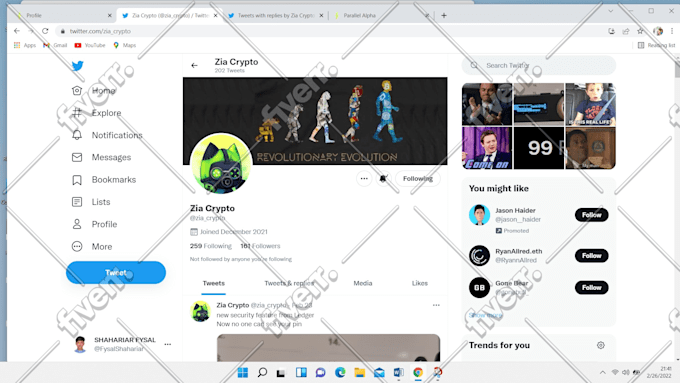Viewport: 680px width, 383px height.
Task: Switch to the Likes tab
Action: pos(419,283)
